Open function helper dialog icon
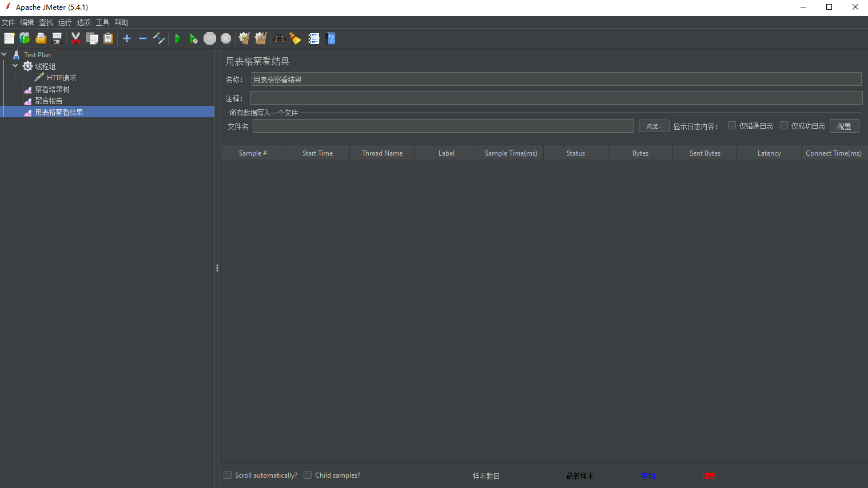This screenshot has width=868, height=488. pos(314,38)
